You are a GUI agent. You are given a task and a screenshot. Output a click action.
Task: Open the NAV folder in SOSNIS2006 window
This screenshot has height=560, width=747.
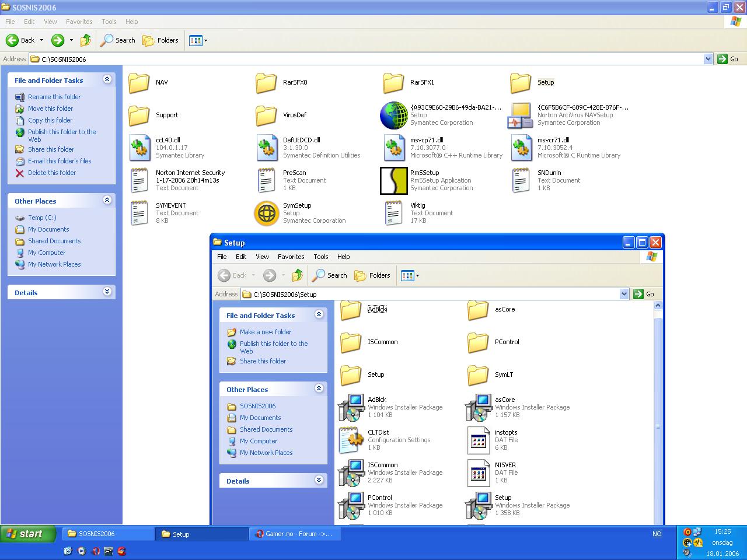tap(139, 82)
